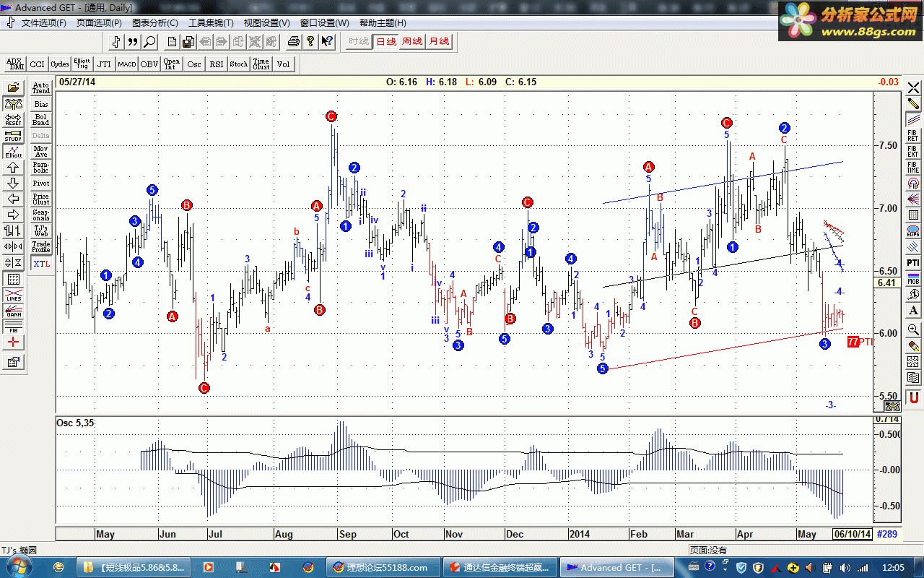Click the balance scales icon in left toolbar
Image resolution: width=924 pixels, height=578 pixels.
(13, 104)
